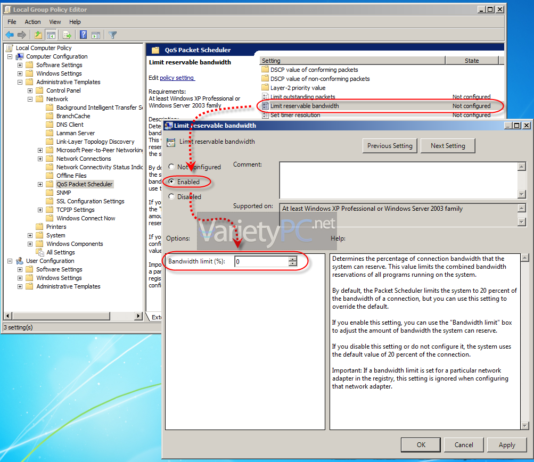This screenshot has height=462, width=534.
Task: Click the Bandwidth limit spinner arrows
Action: [293, 261]
